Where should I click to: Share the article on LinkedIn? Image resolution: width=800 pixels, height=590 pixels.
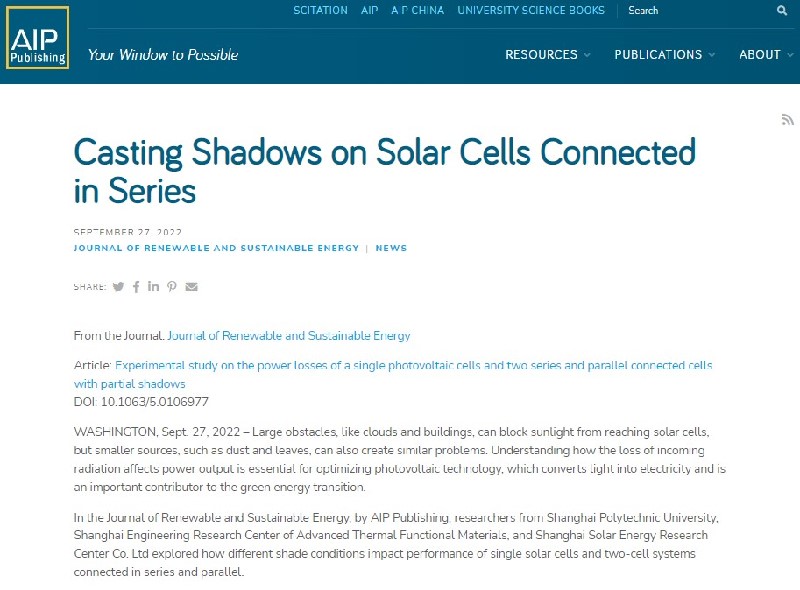point(153,287)
